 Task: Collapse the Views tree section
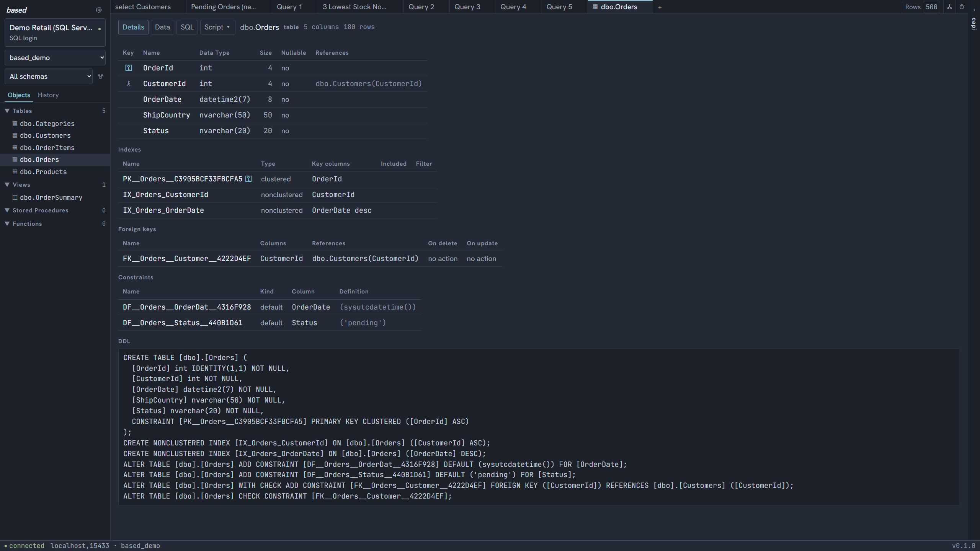tap(7, 184)
